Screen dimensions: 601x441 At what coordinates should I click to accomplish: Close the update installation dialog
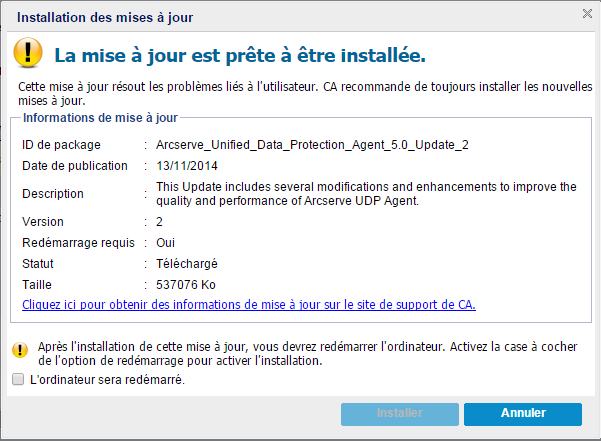coord(587,14)
